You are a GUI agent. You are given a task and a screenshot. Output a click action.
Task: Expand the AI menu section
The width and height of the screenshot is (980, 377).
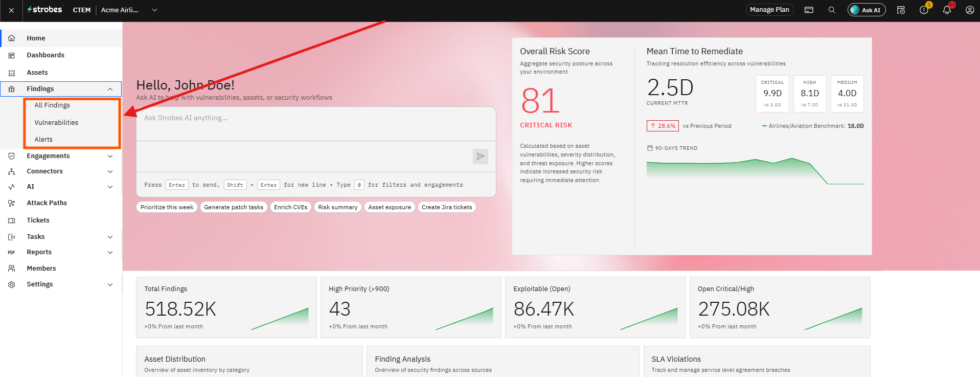pos(110,187)
